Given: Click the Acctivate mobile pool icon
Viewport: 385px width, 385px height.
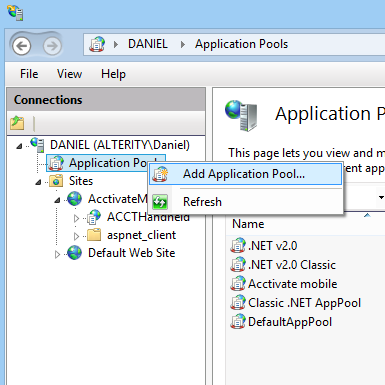Looking at the screenshot, I should coord(238,284).
